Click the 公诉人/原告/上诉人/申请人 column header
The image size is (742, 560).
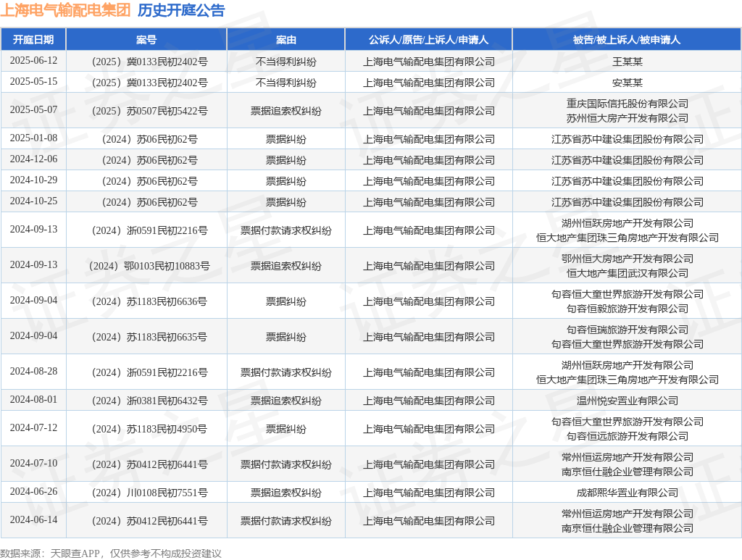(428, 40)
